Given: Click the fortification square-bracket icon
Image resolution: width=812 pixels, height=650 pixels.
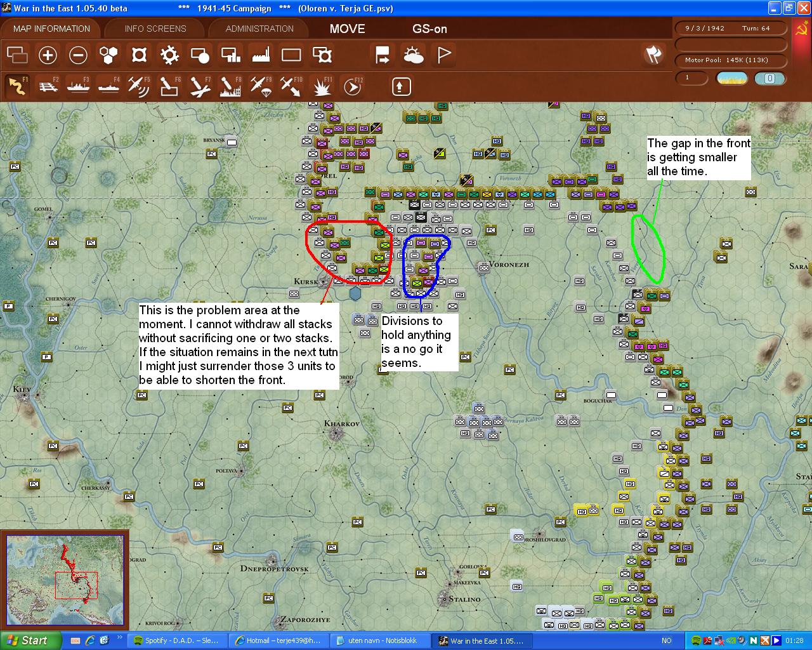Looking at the screenshot, I should tap(139, 55).
